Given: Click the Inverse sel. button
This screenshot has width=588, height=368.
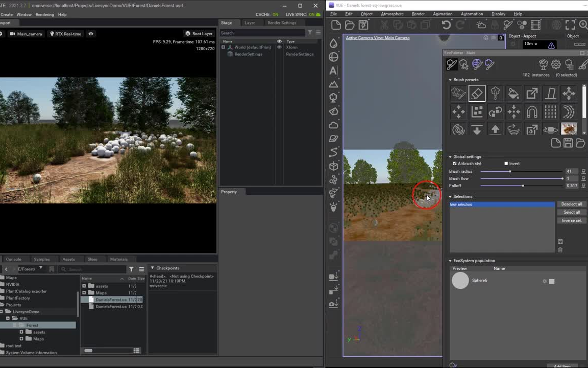Looking at the screenshot, I should click(571, 220).
